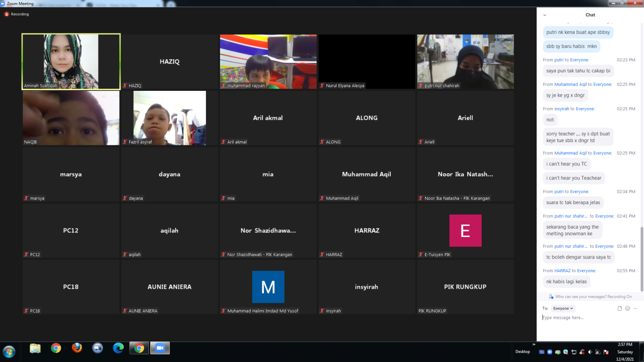Open the Everyone recipient dropdown
Viewport: 644px width, 362px height.
[563, 308]
